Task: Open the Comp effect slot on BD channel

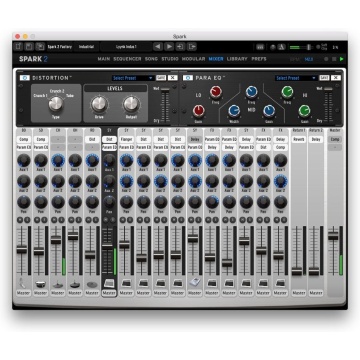Action: [x=23, y=139]
